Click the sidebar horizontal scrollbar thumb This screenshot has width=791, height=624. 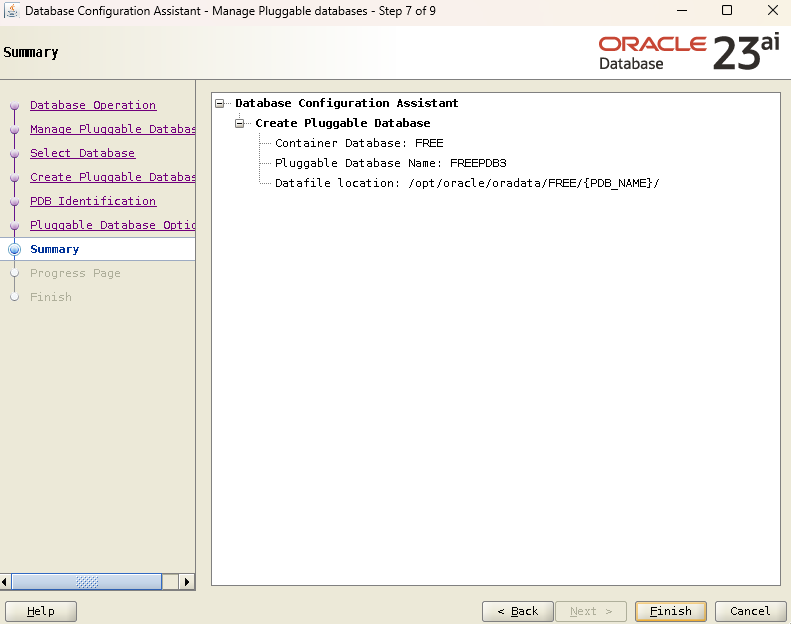pyautogui.click(x=87, y=582)
